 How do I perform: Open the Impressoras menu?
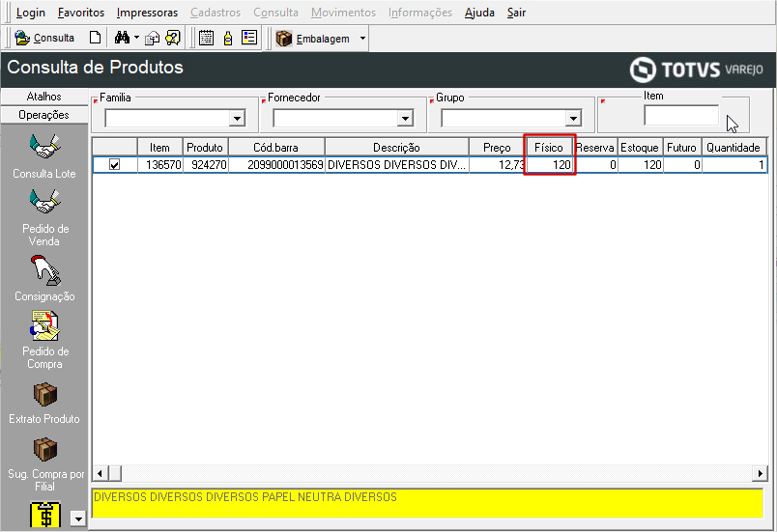tap(147, 13)
